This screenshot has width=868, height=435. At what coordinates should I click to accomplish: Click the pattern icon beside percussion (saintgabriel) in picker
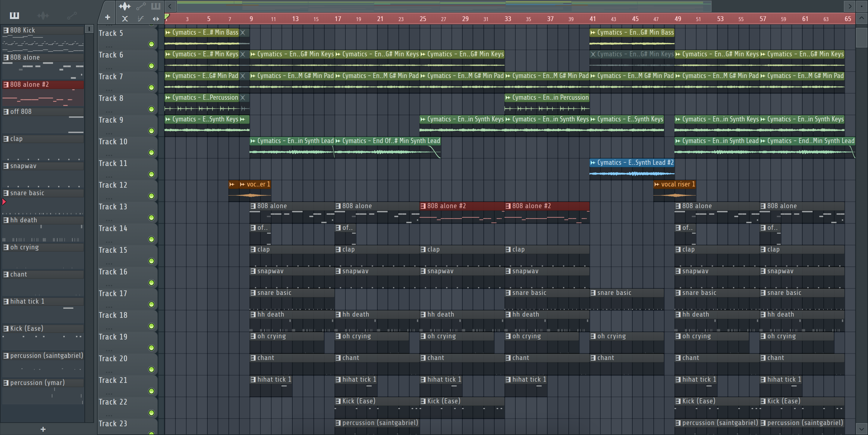coord(6,355)
